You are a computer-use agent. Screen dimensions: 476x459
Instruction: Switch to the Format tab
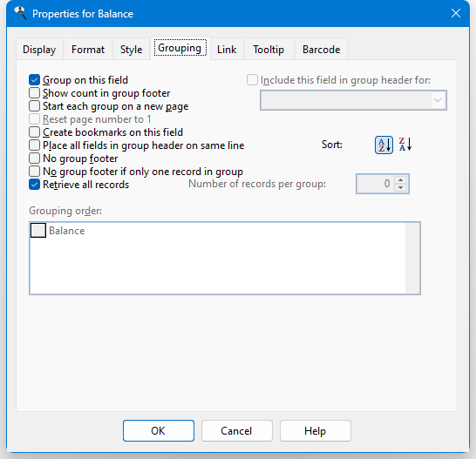pos(88,49)
